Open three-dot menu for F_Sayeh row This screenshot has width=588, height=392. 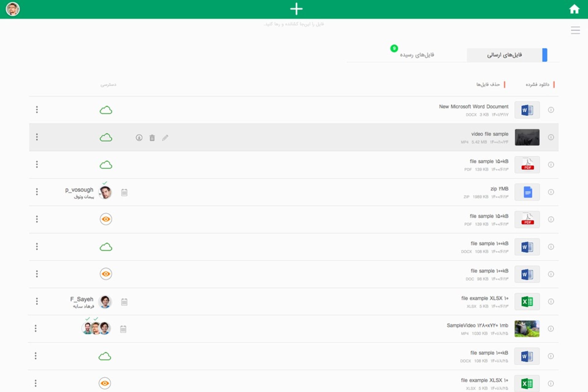pyautogui.click(x=37, y=301)
